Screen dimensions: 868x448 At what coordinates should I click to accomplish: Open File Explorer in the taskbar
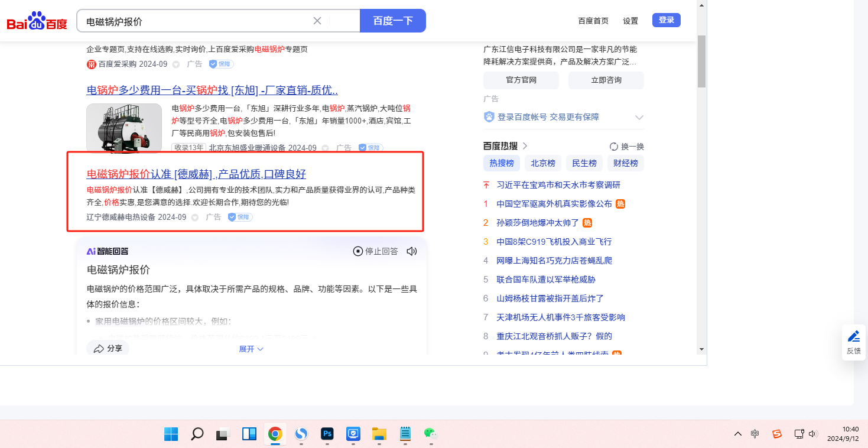[x=379, y=434]
